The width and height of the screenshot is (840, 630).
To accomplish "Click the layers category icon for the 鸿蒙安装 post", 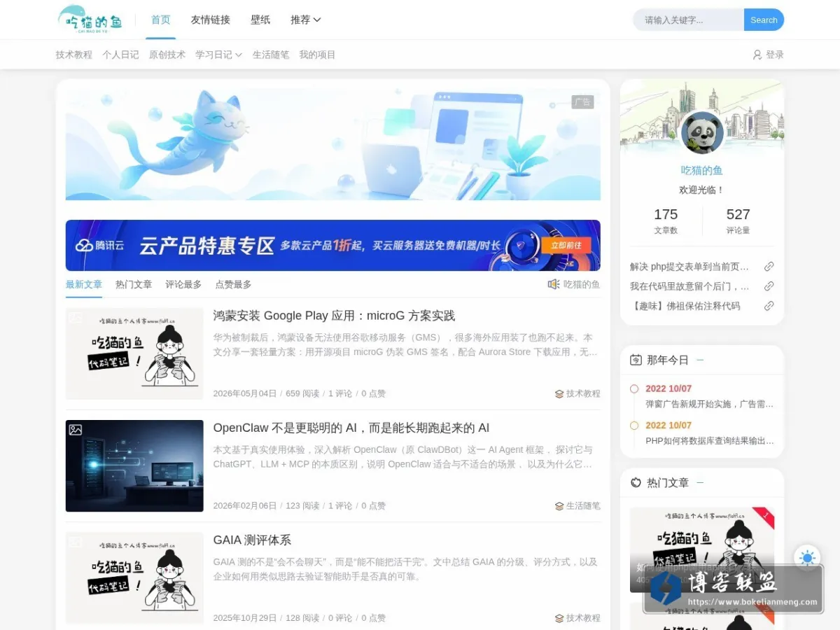I will coord(559,394).
